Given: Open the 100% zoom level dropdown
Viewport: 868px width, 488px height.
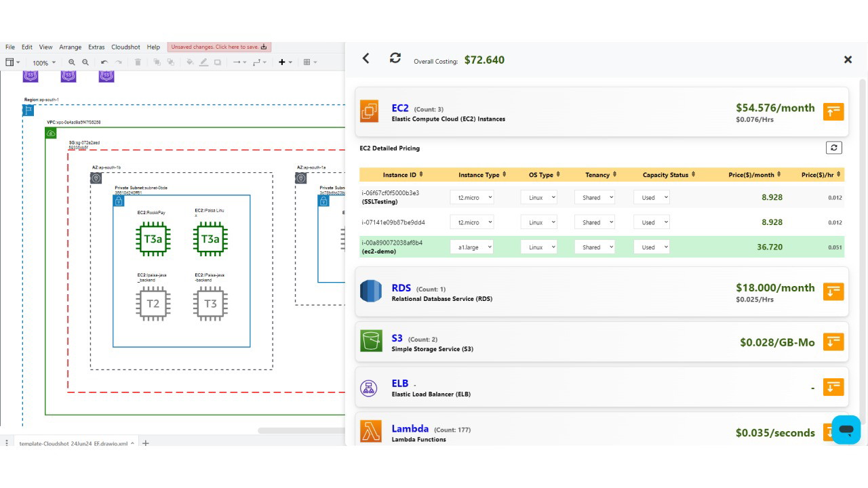Looking at the screenshot, I should pos(45,63).
